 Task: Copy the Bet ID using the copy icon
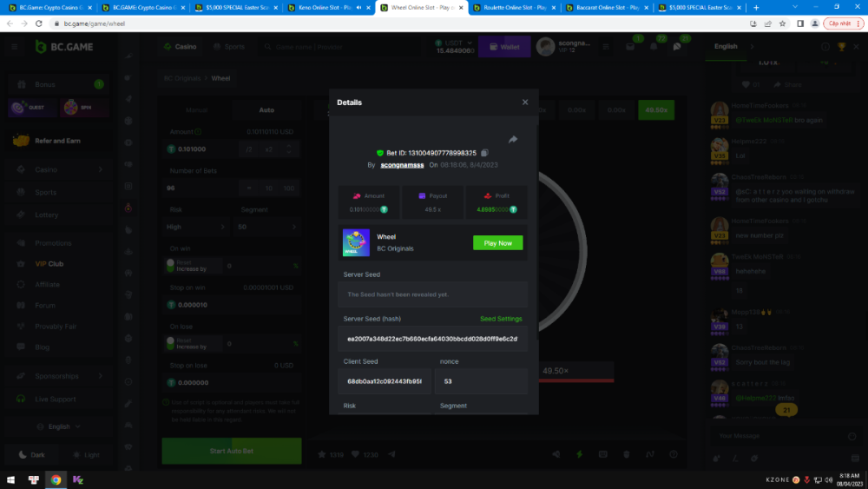484,153
